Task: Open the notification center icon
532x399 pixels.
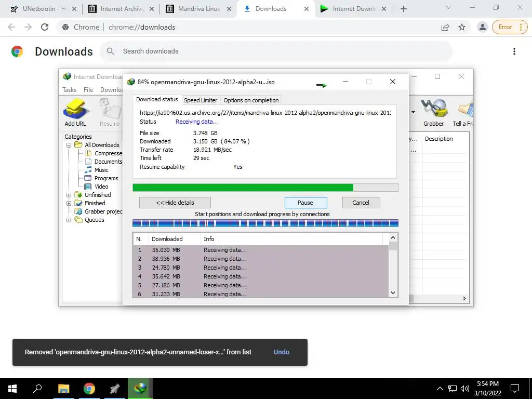Action: [515, 389]
